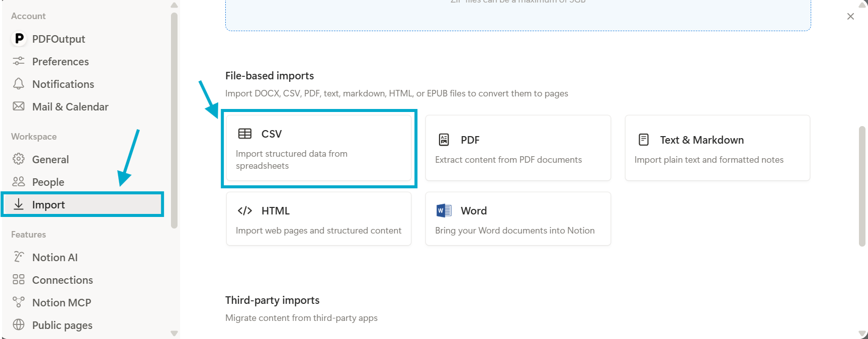Click the Public pages globe icon
The image size is (868, 339).
pos(19,325)
